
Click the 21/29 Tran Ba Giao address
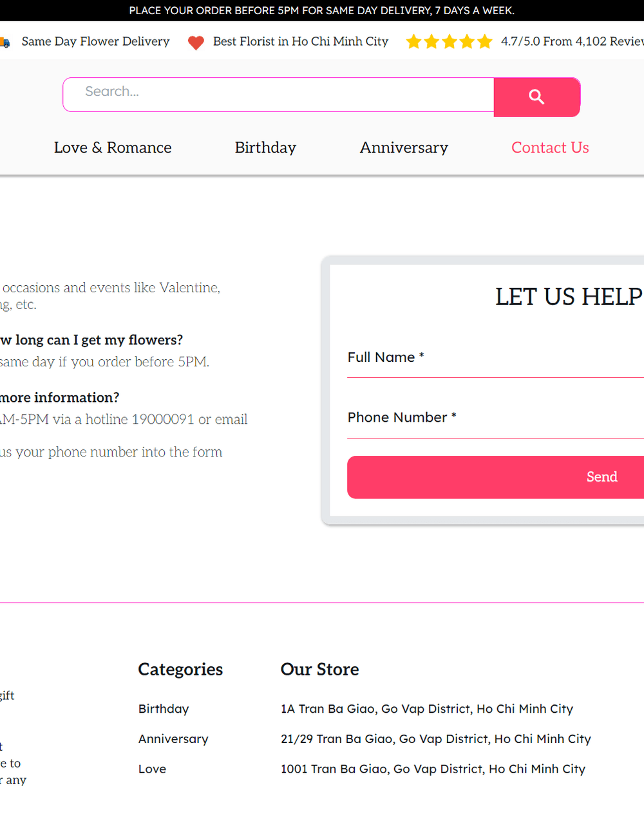pos(435,739)
